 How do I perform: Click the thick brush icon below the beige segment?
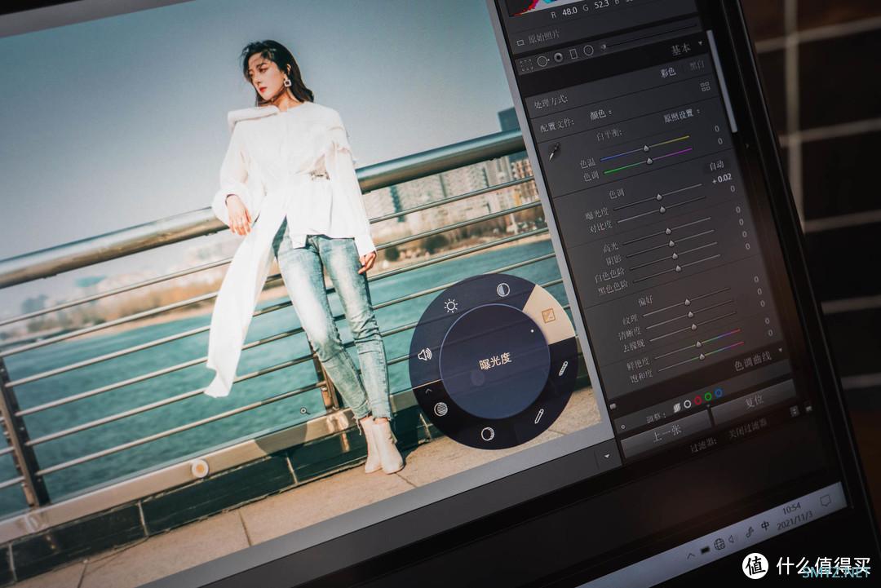tap(563, 369)
